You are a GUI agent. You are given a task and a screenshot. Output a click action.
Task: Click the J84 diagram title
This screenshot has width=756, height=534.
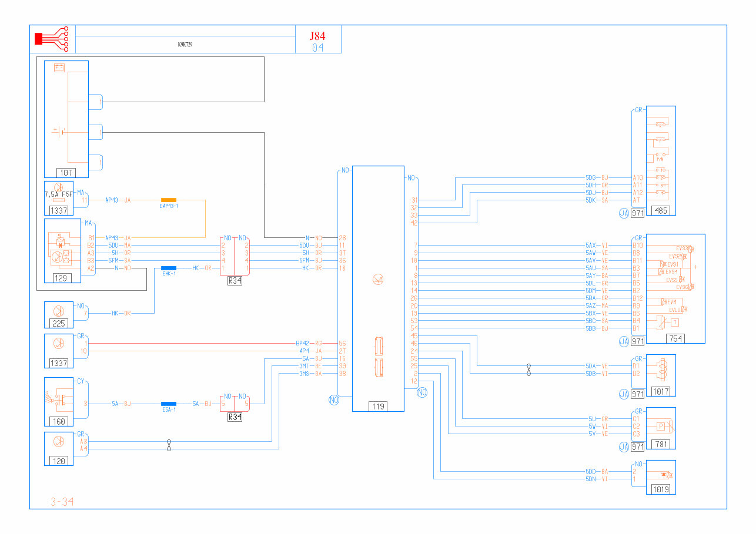coord(317,36)
